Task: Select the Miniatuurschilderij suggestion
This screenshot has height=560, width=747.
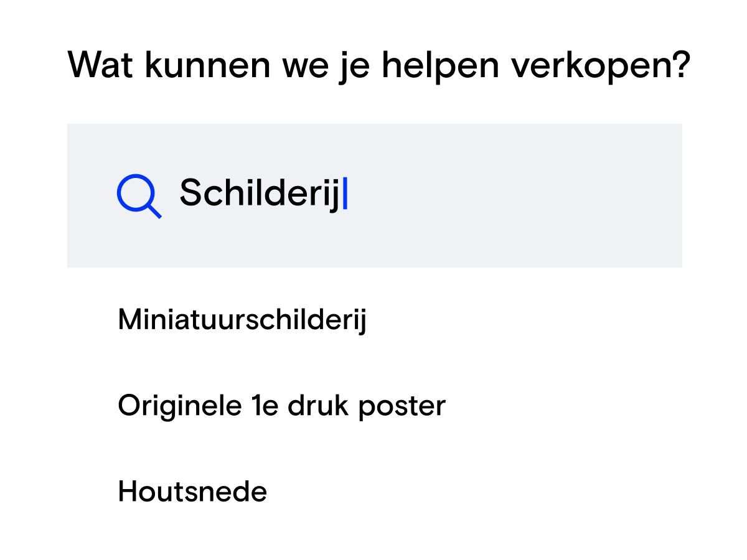Action: click(242, 320)
